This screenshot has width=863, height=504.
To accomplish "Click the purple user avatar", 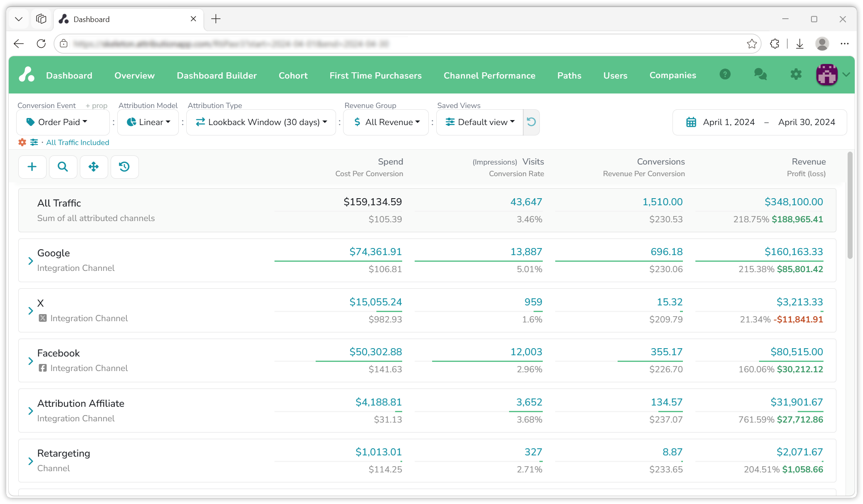I will (827, 74).
